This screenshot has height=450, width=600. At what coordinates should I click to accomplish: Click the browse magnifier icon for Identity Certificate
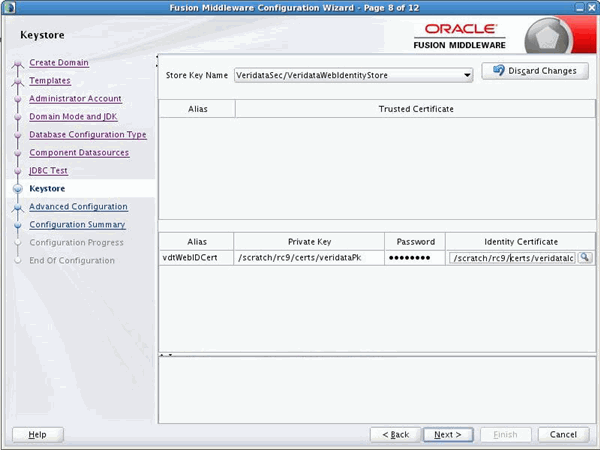pyautogui.click(x=584, y=258)
